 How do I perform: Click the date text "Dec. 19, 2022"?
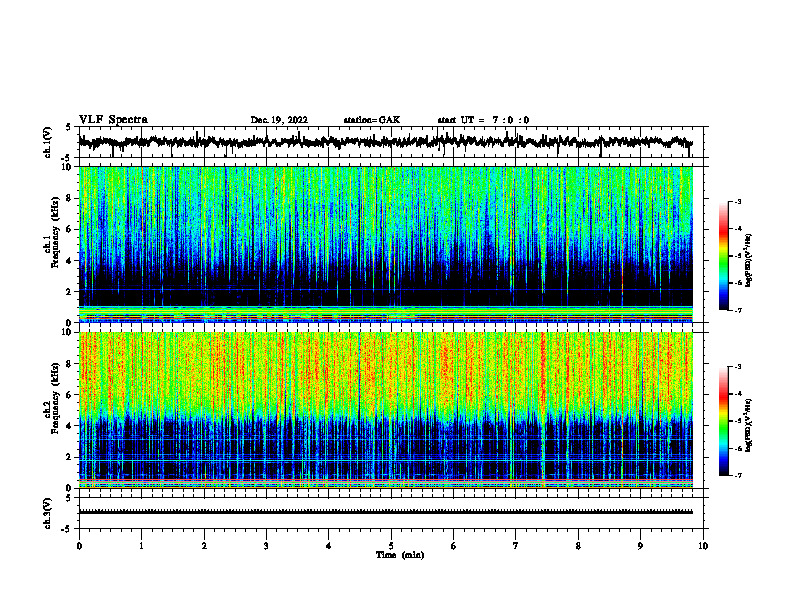tap(279, 120)
